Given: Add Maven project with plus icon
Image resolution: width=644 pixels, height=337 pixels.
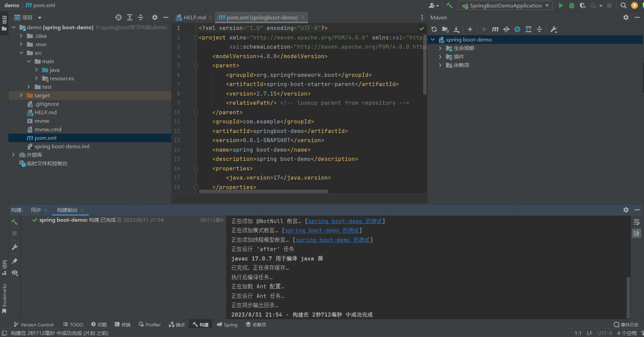Looking at the screenshot, I should coord(470,29).
